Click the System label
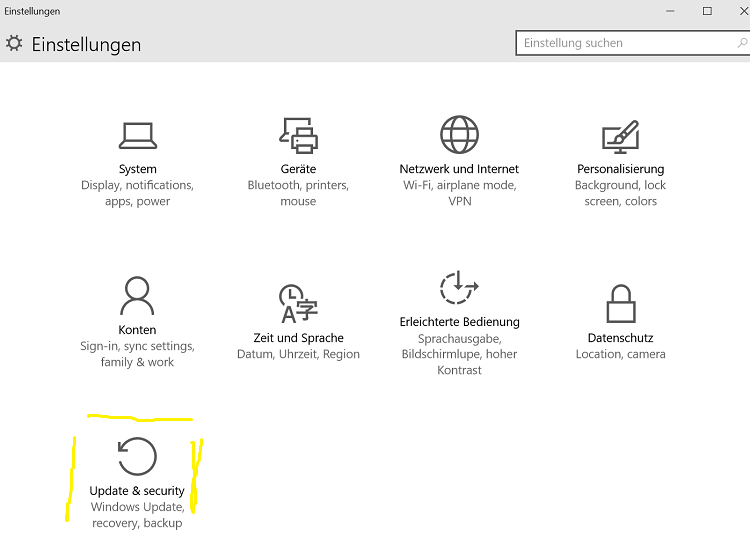The width and height of the screenshot is (750, 560). pyautogui.click(x=138, y=169)
